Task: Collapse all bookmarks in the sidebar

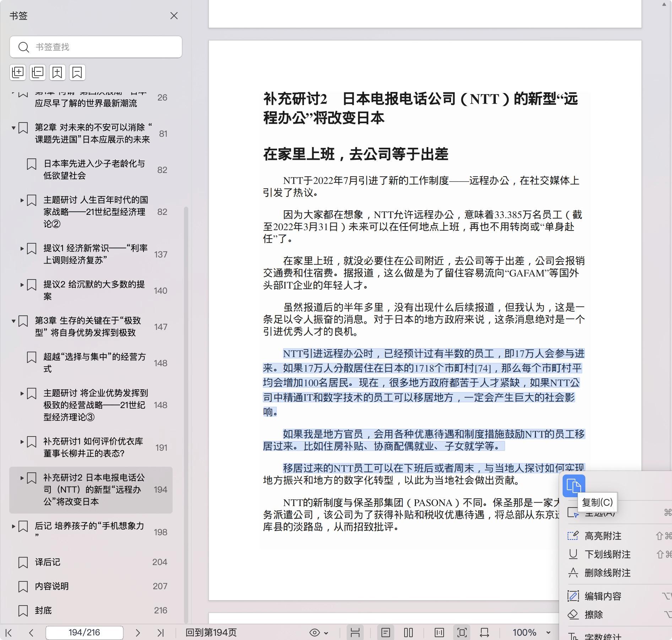Action: click(x=38, y=72)
